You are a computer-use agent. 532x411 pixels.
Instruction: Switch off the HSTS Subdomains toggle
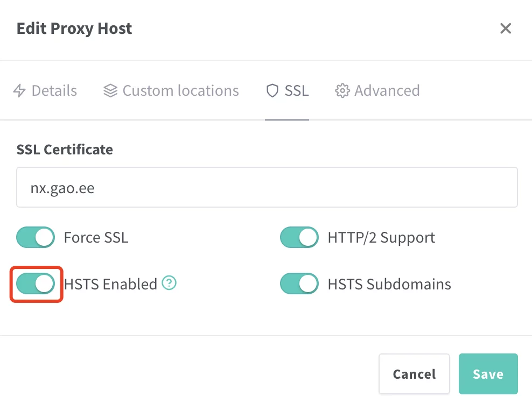click(x=299, y=284)
